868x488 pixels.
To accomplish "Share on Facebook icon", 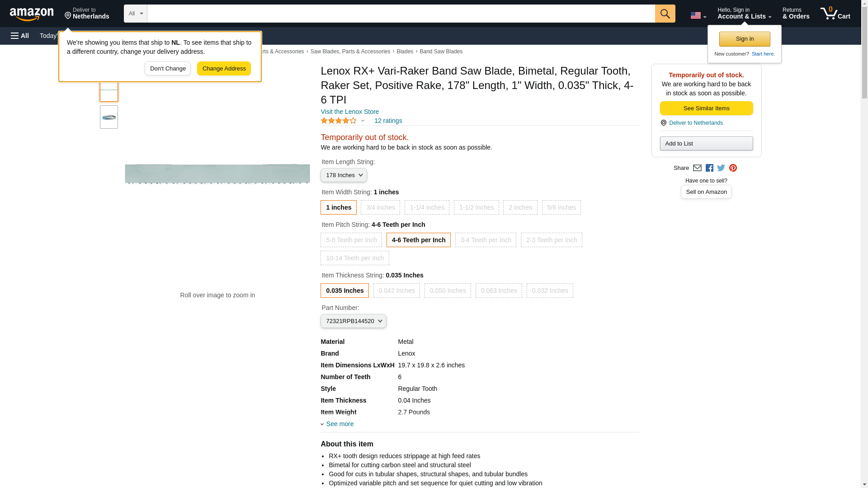I will tap(709, 168).
